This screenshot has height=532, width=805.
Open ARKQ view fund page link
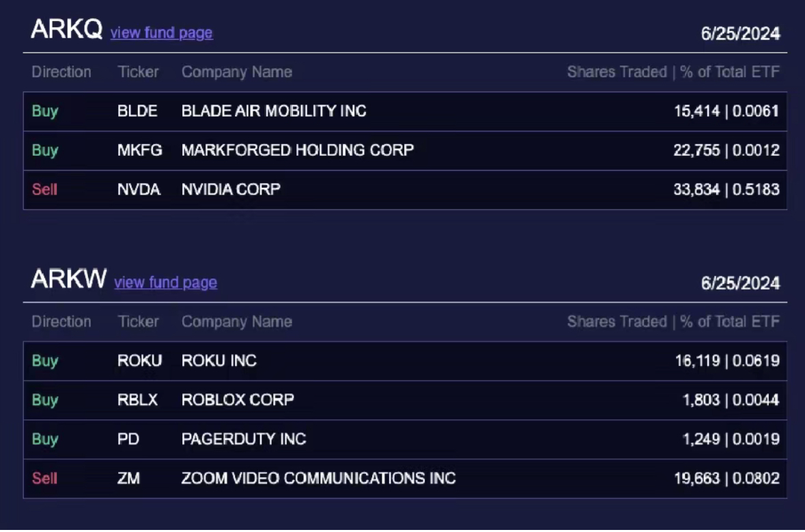[x=161, y=33]
